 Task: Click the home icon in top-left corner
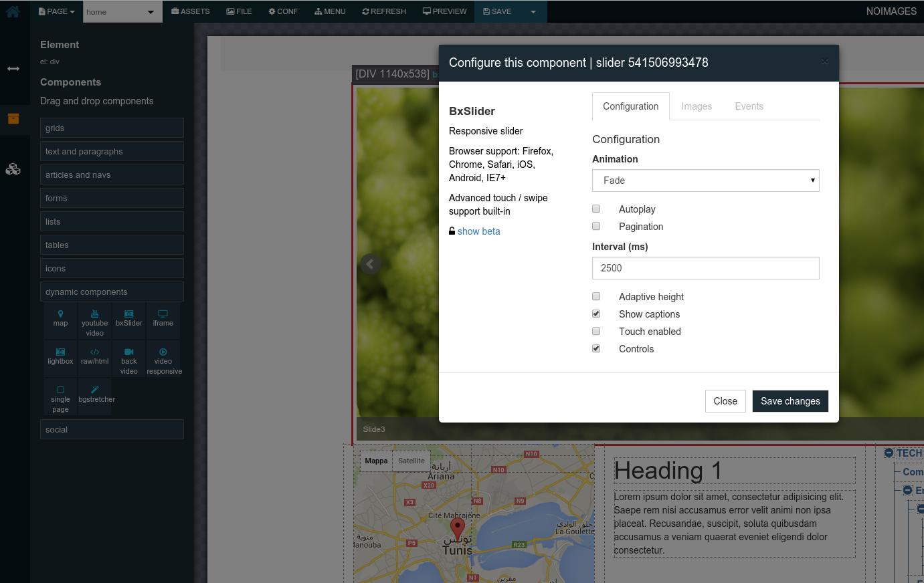pyautogui.click(x=13, y=11)
